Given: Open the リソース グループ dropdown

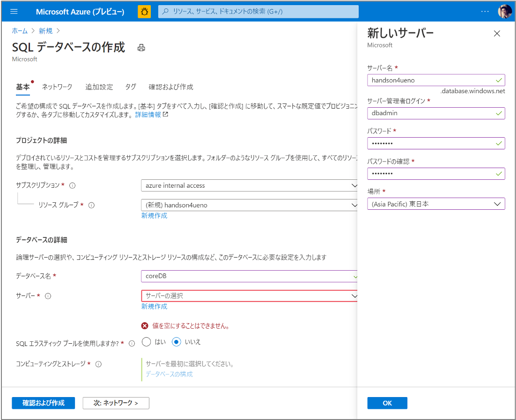Looking at the screenshot, I should click(x=249, y=205).
